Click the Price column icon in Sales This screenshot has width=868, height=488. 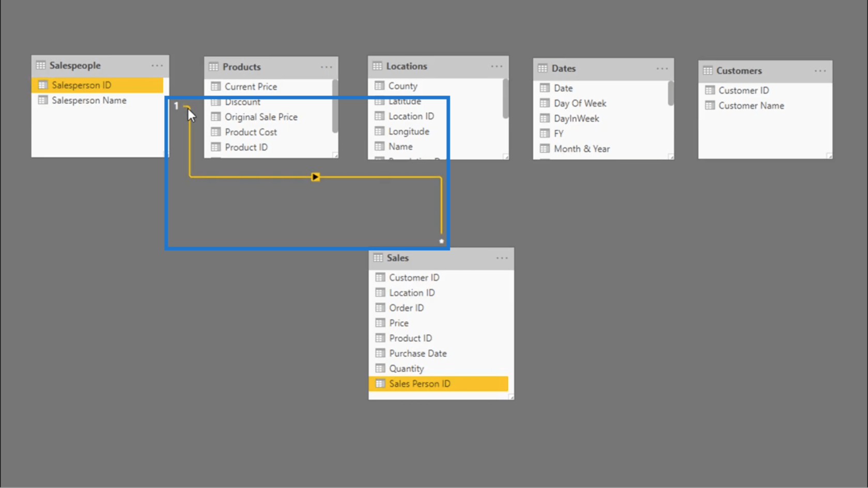(380, 323)
